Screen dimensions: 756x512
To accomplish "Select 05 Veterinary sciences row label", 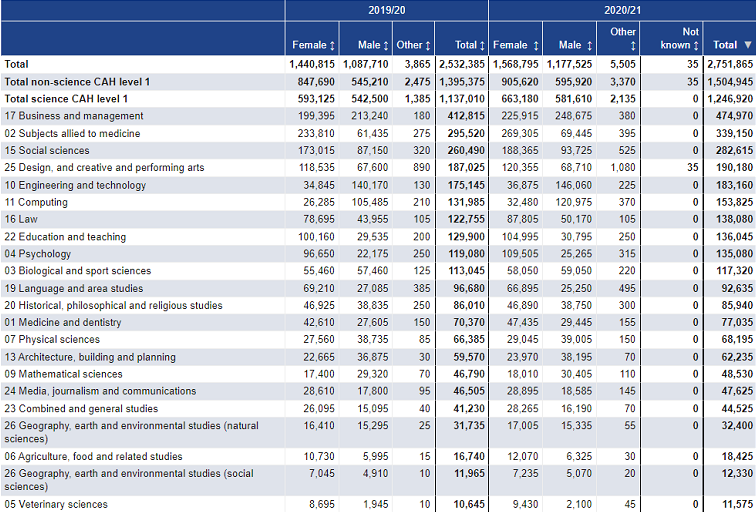I will (x=56, y=504).
